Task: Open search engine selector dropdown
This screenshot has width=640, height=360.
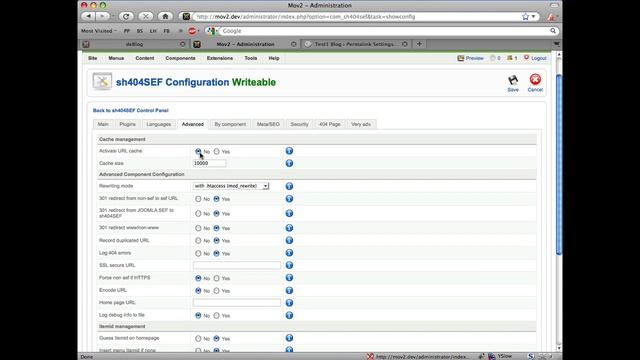Action: pos(211,31)
